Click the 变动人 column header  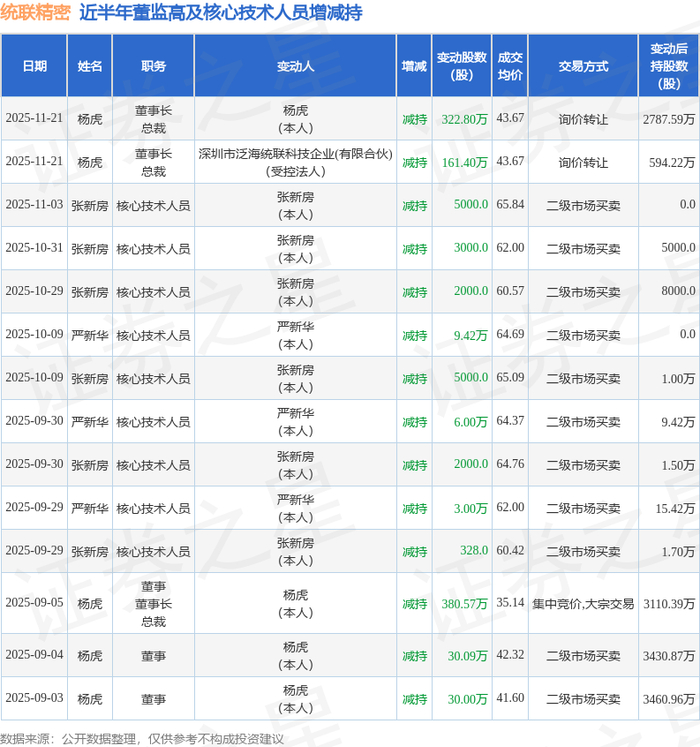[295, 66]
